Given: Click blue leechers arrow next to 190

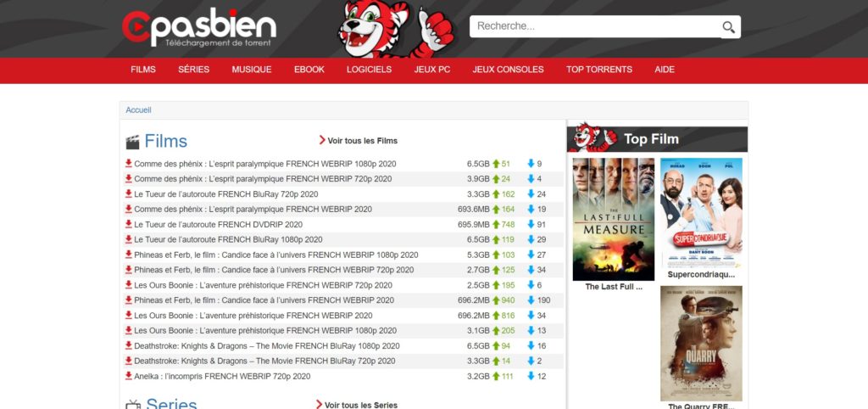Looking at the screenshot, I should (531, 300).
